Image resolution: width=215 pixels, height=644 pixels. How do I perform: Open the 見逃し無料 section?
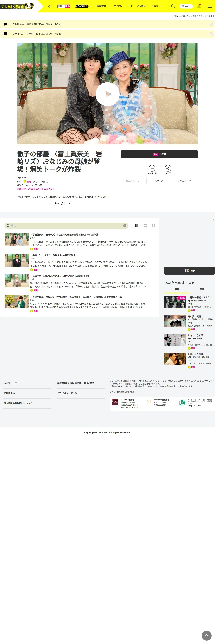pyautogui.click(x=64, y=6)
